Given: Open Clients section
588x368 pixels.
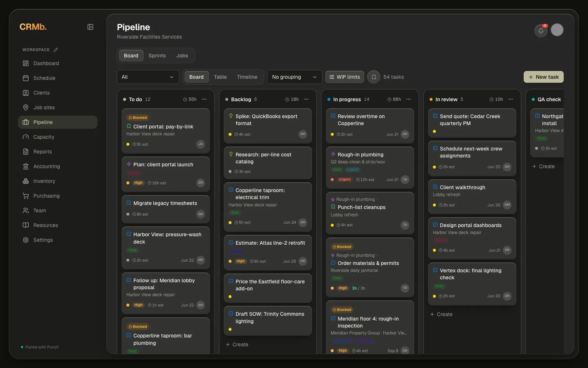Looking at the screenshot, I should [x=58, y=93].
